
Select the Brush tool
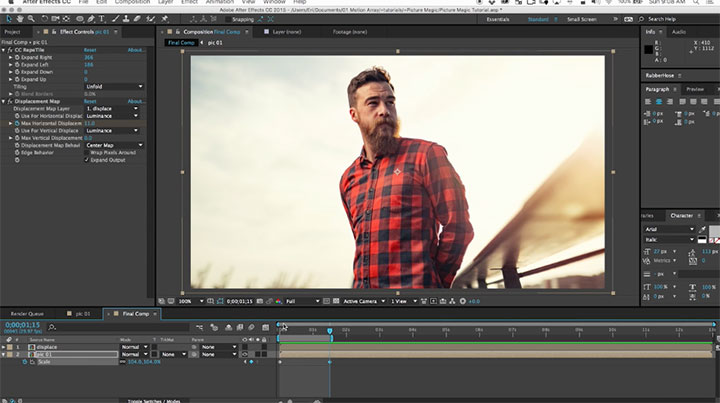pos(115,19)
